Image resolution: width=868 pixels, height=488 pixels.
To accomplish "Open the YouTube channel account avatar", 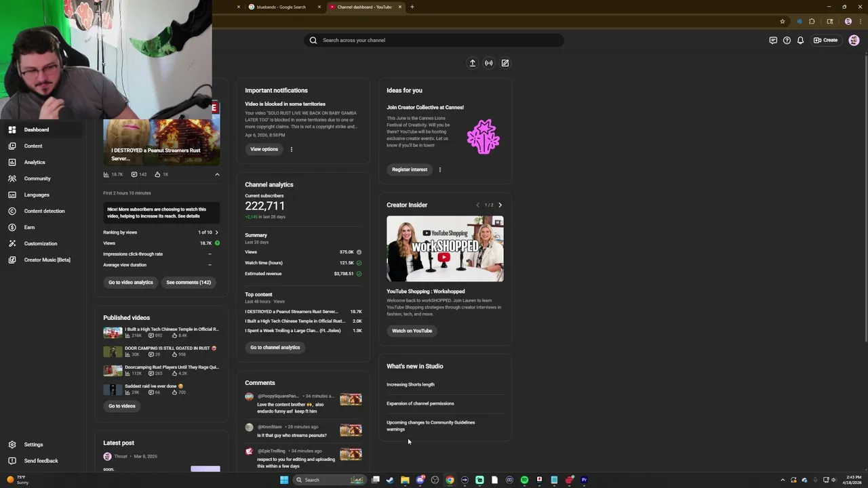I will 854,40.
